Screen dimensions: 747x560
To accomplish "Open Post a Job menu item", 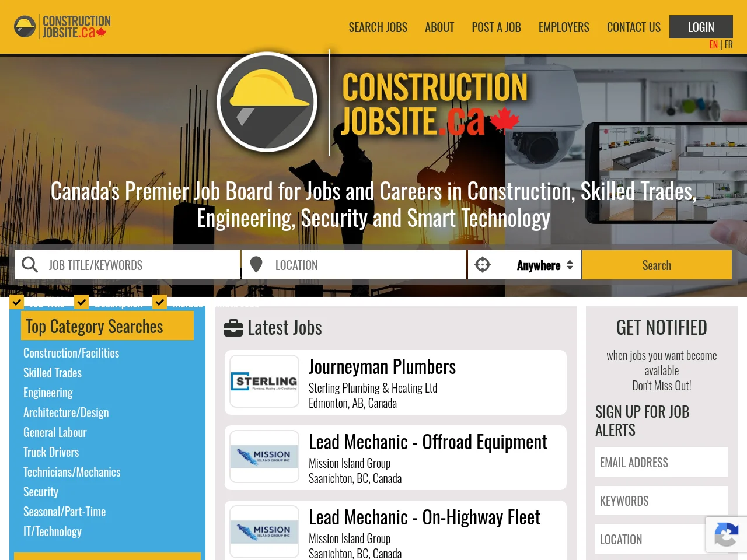I will (497, 27).
